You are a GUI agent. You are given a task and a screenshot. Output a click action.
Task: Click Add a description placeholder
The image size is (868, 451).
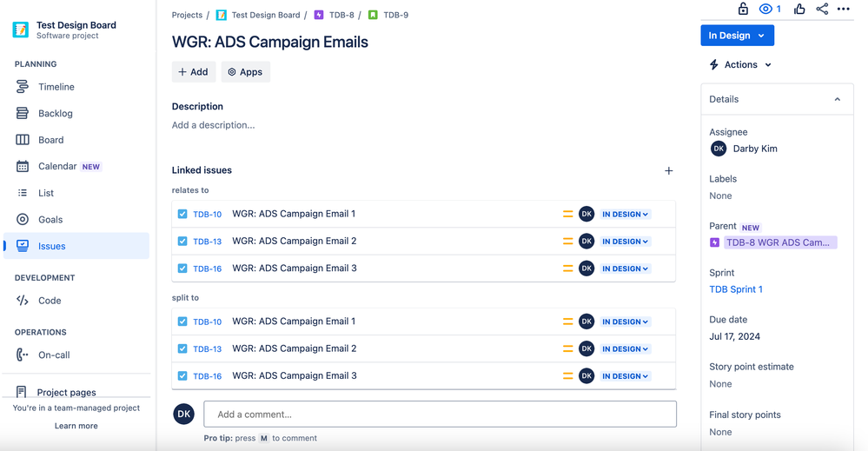tap(213, 125)
